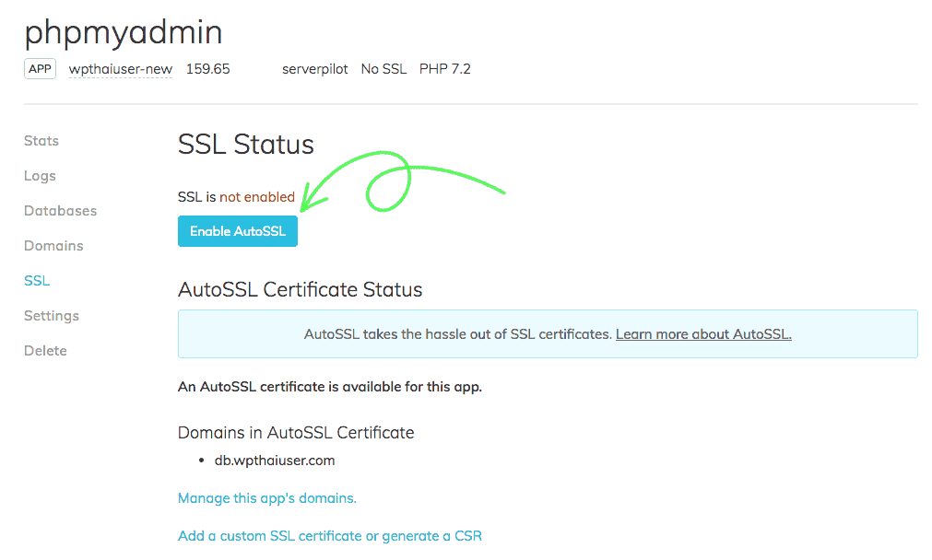This screenshot has width=932, height=560.
Task: Click the 'AutoSSL certificate is available' message
Action: 330,387
